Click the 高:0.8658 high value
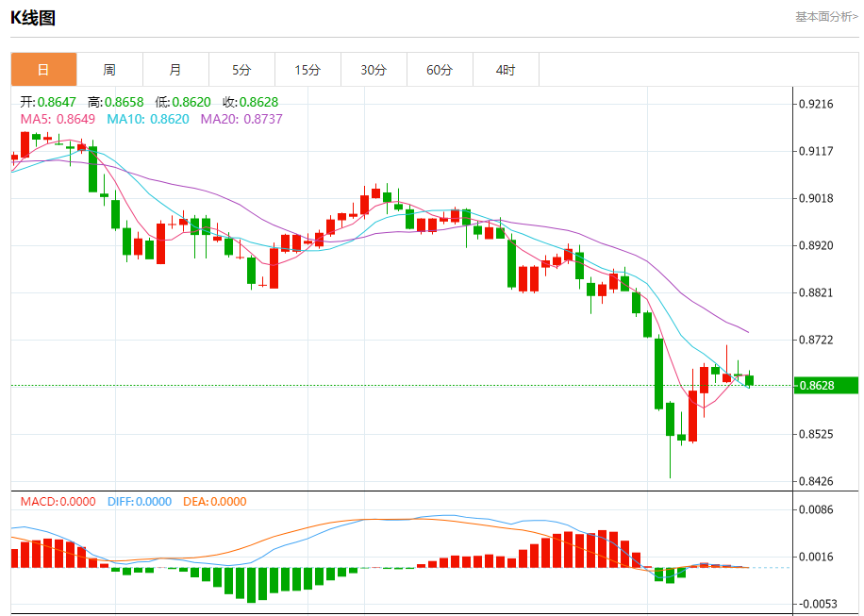Viewport: 864px width, 616px height. click(116, 102)
